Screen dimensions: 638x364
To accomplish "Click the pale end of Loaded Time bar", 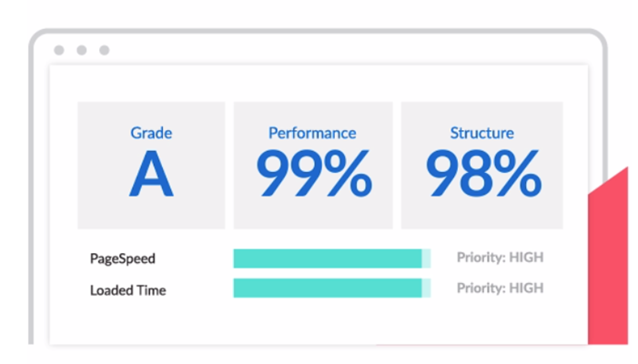I will click(426, 288).
